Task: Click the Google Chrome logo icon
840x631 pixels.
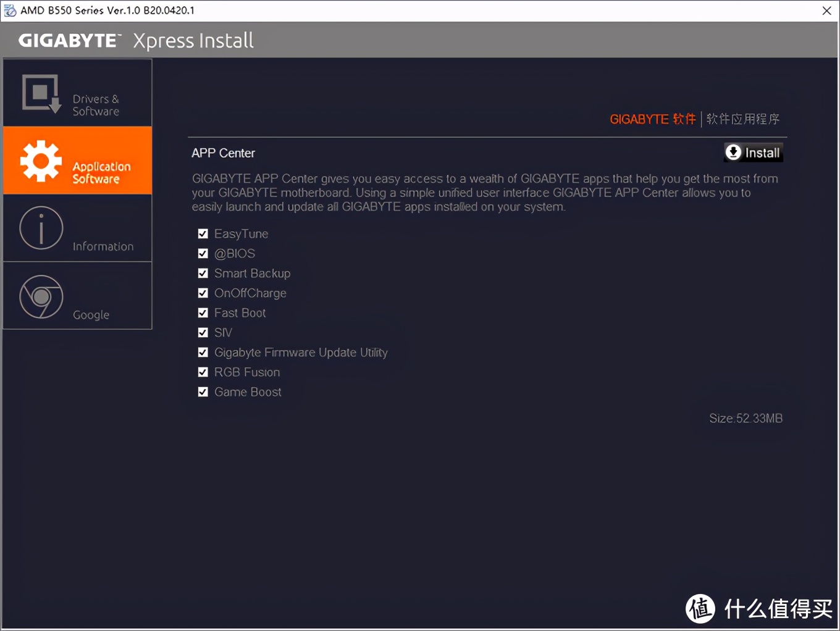Action: click(41, 296)
